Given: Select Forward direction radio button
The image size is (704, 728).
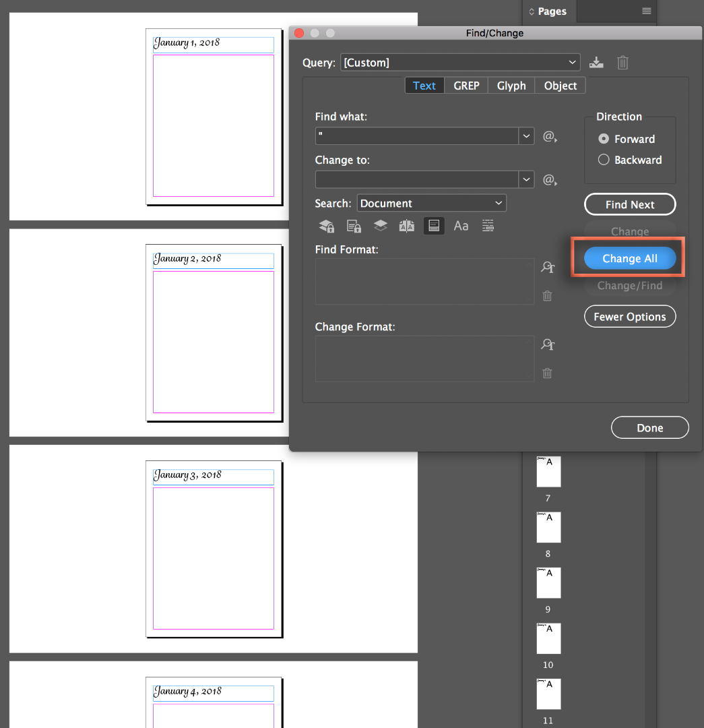Looking at the screenshot, I should 604,139.
